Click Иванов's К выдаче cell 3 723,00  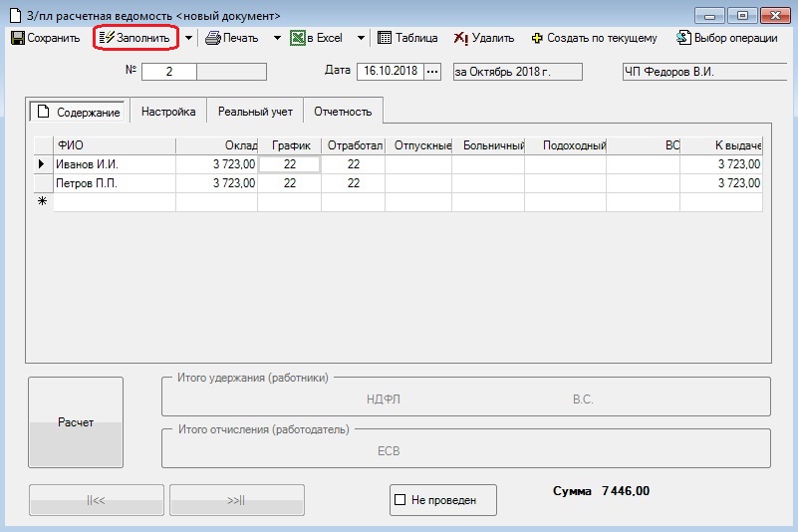click(x=721, y=164)
